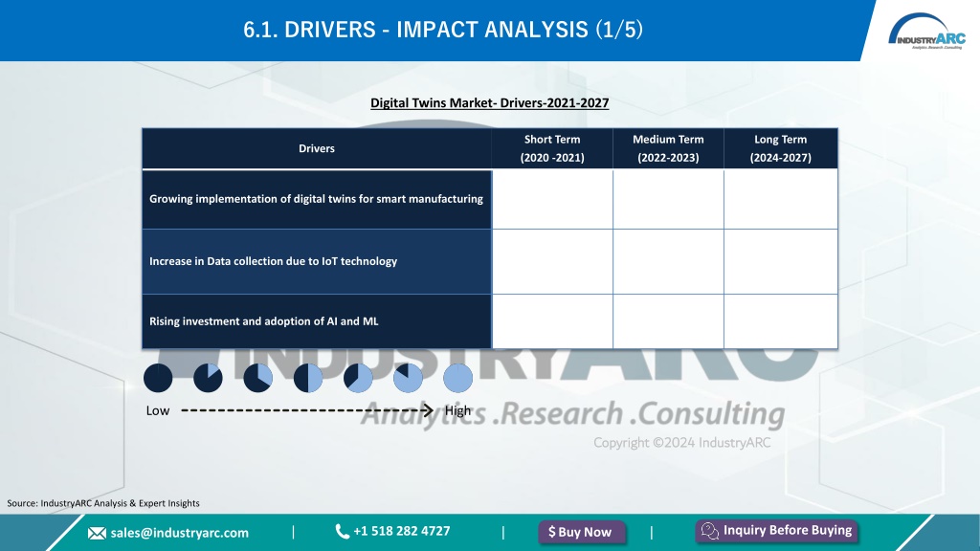980x551 pixels.
Task: Click the Copyright ©2024 IndustryARC text
Action: (x=681, y=443)
